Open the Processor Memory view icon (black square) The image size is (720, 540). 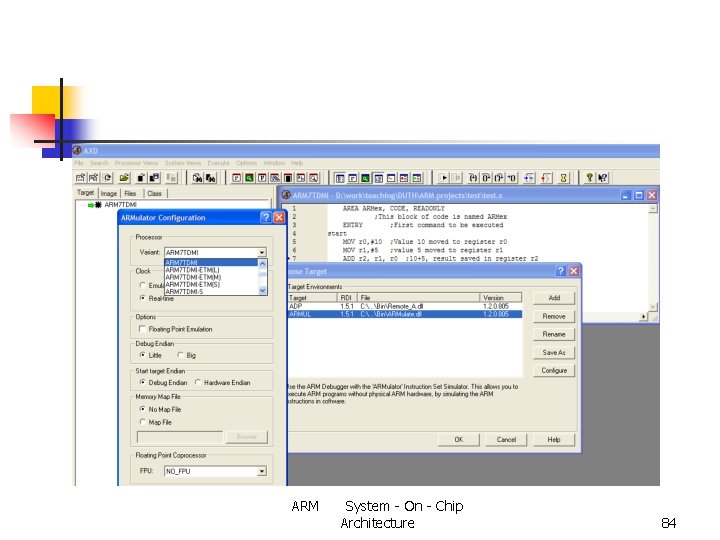click(x=288, y=178)
